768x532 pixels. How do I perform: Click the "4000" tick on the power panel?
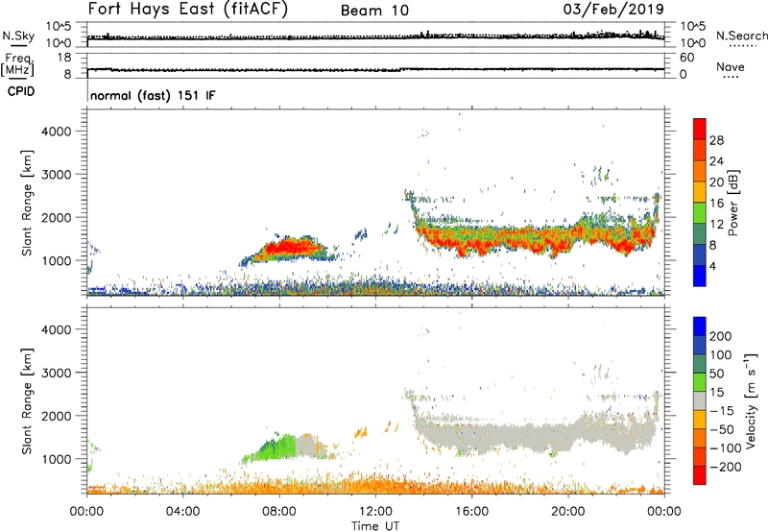coord(56,132)
